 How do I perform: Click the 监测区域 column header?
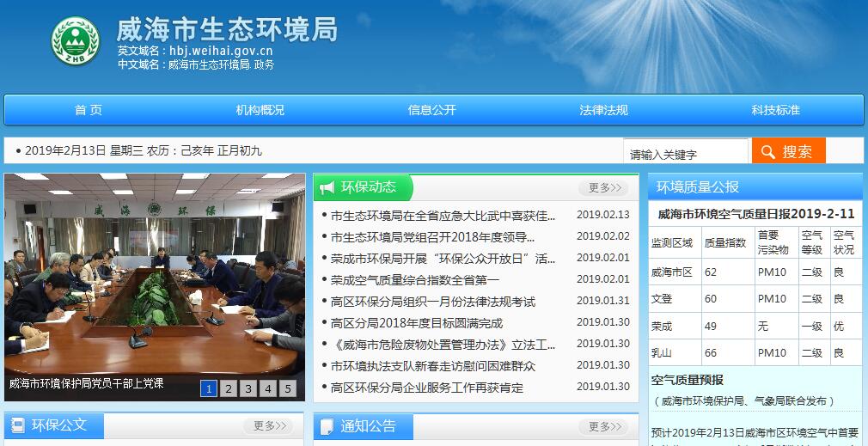pos(671,243)
